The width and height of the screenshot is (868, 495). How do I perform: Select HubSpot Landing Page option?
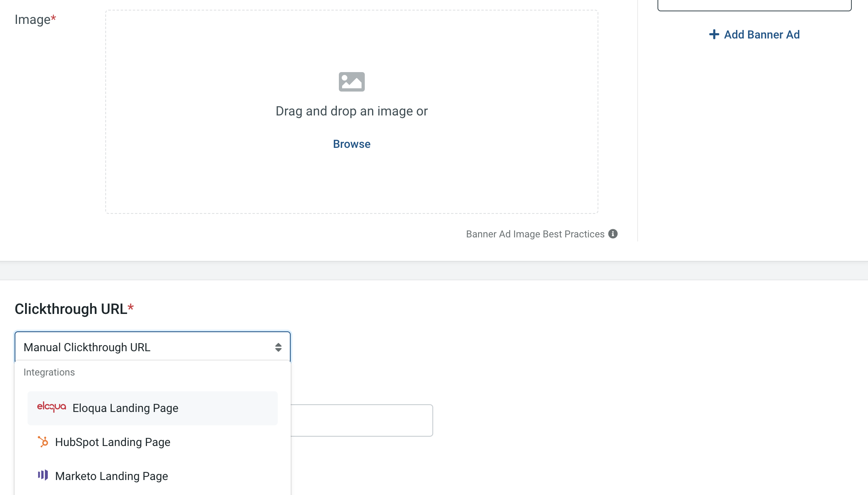[x=153, y=442]
